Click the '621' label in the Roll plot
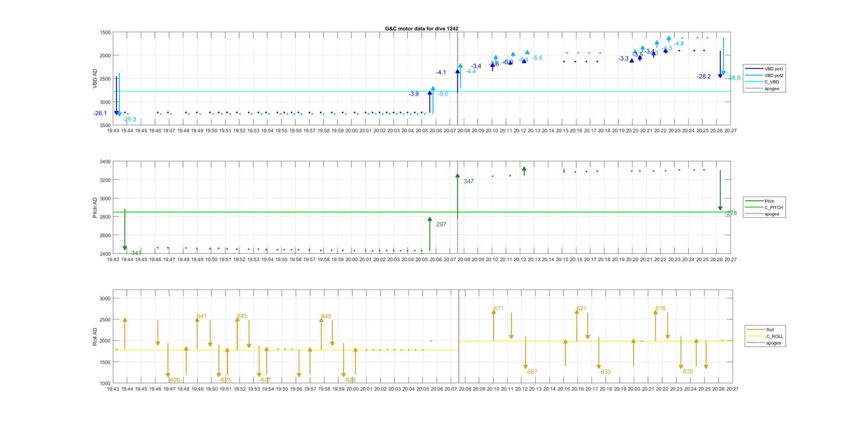This screenshot has width=868, height=430. [x=582, y=308]
